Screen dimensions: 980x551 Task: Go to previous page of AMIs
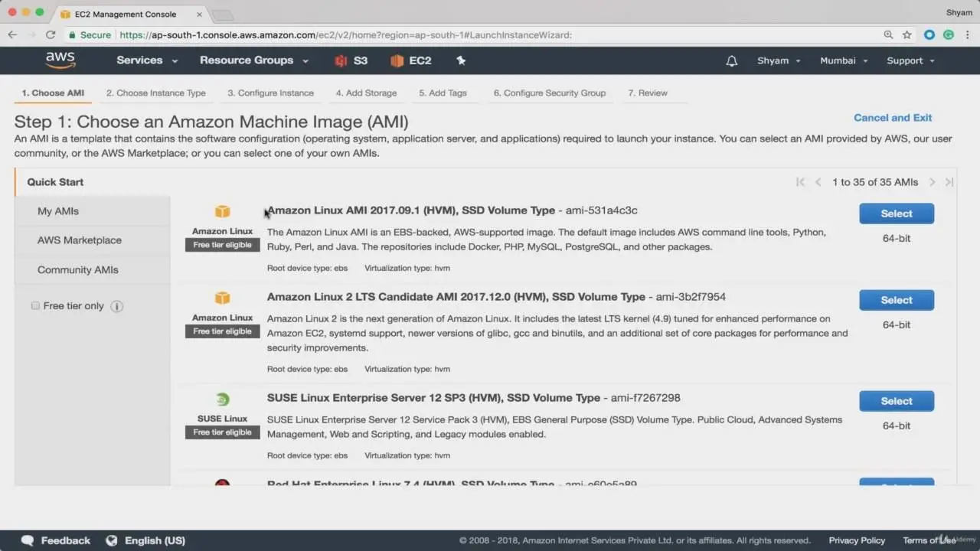pyautogui.click(x=818, y=182)
